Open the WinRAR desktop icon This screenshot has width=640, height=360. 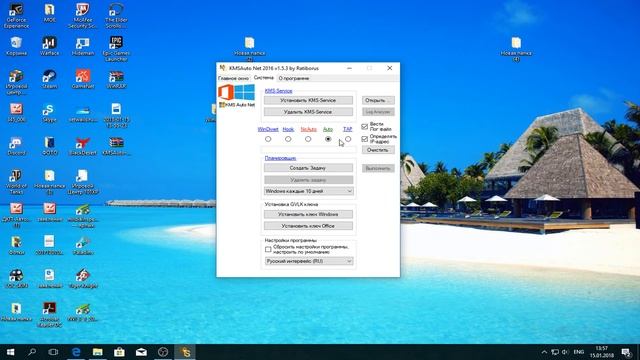pyautogui.click(x=116, y=79)
